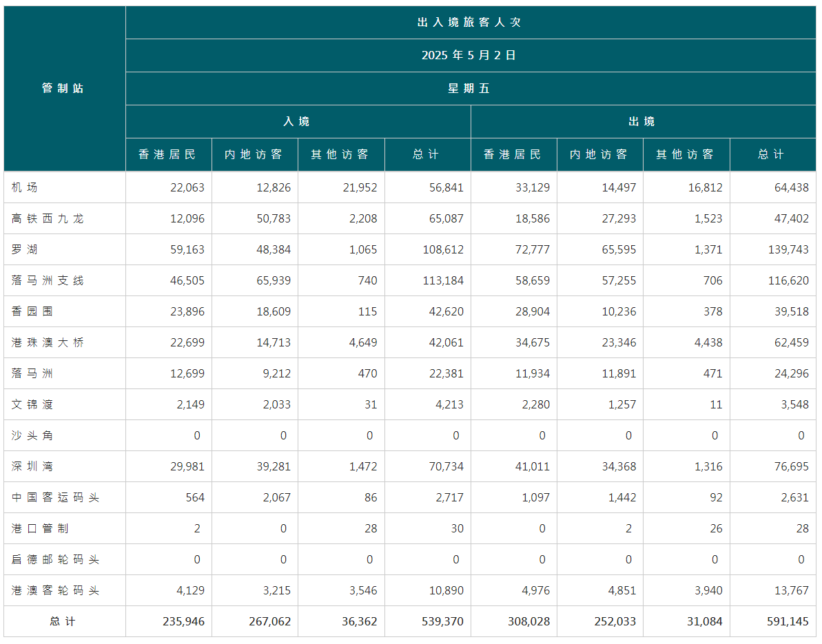Click the 其他访客 header under 出境
Viewport: 822px width, 644px height.
(685, 154)
